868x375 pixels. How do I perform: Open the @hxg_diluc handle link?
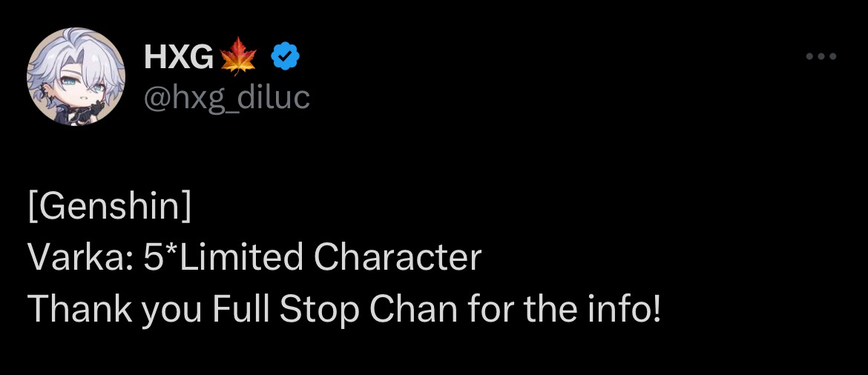(x=226, y=97)
